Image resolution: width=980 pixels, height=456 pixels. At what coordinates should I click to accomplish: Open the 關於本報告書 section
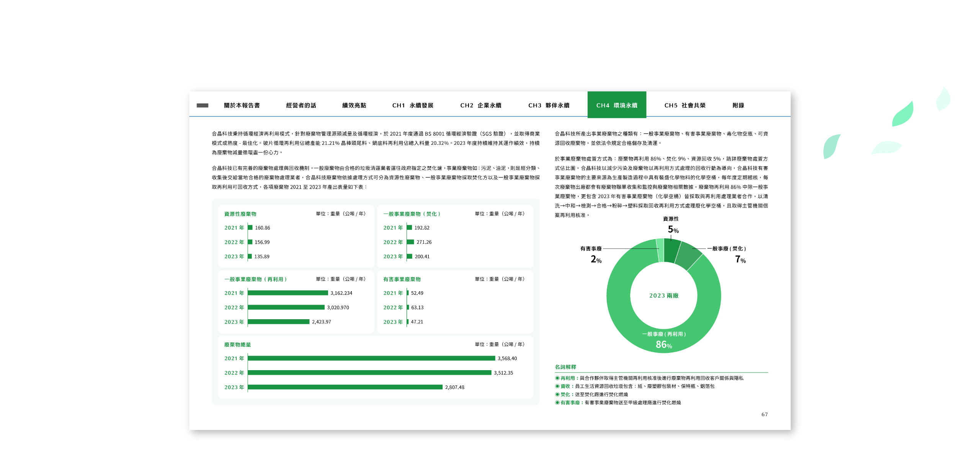[242, 105]
